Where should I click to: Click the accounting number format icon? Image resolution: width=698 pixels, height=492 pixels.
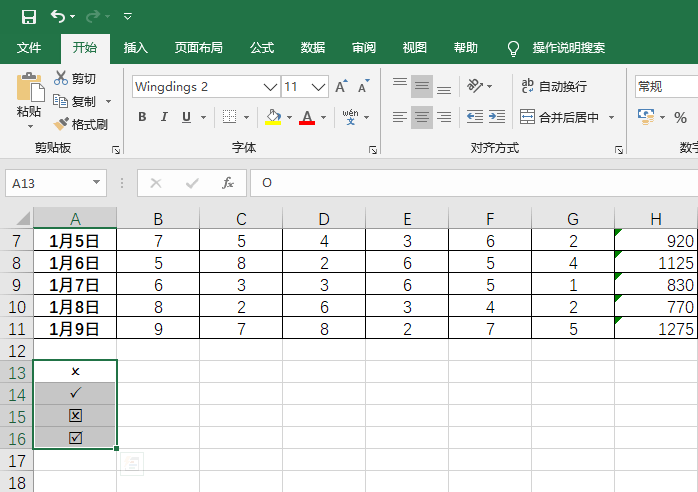(x=646, y=117)
